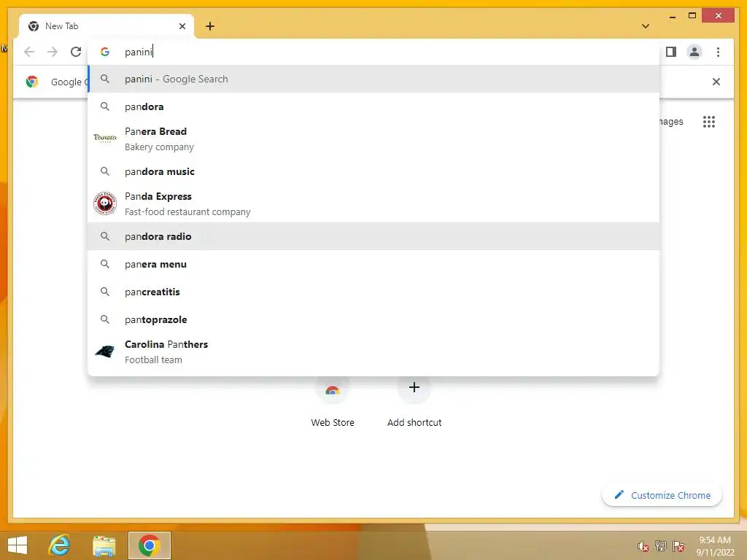
Task: Click the network tray icon
Action: point(661,545)
